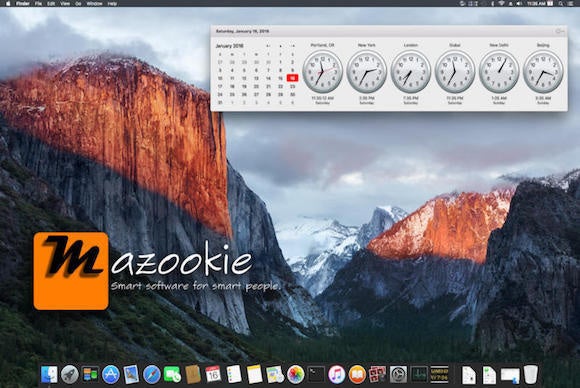Open the Mail stamp icon in dock

[x=131, y=375]
